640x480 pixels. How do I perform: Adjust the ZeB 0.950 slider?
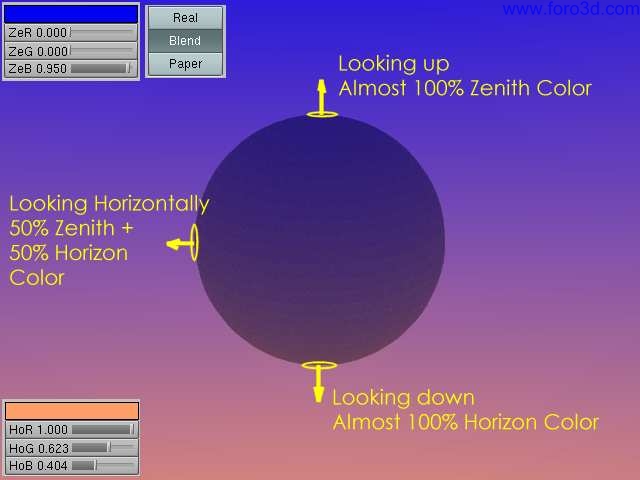(71, 69)
